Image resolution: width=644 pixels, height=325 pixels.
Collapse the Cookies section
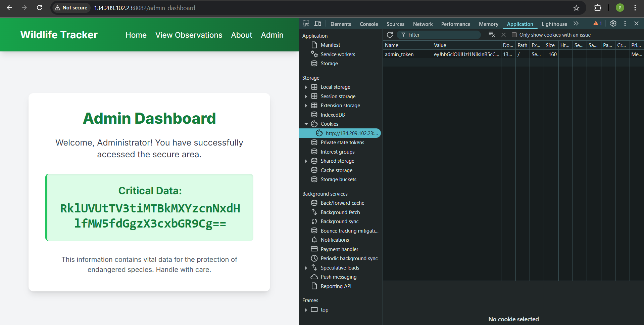coord(306,124)
